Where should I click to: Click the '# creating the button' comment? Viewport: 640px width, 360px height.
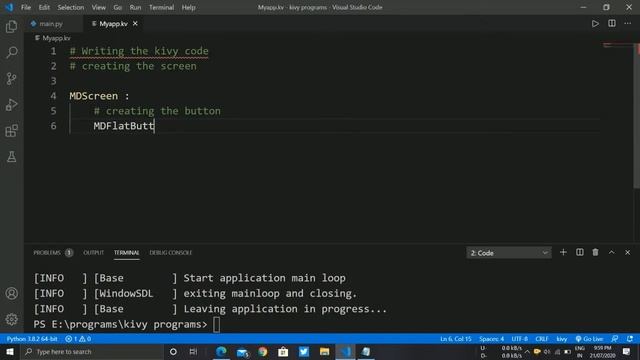157,111
